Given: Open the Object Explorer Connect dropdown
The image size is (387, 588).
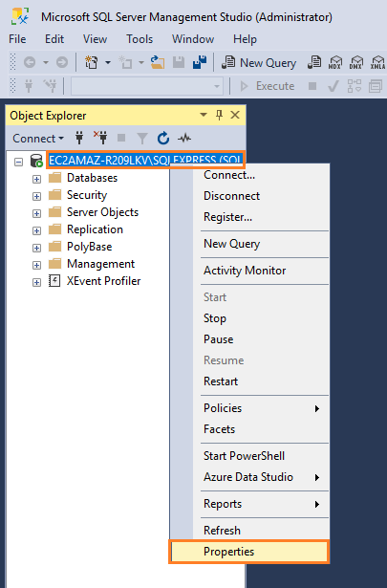Looking at the screenshot, I should pyautogui.click(x=38, y=139).
